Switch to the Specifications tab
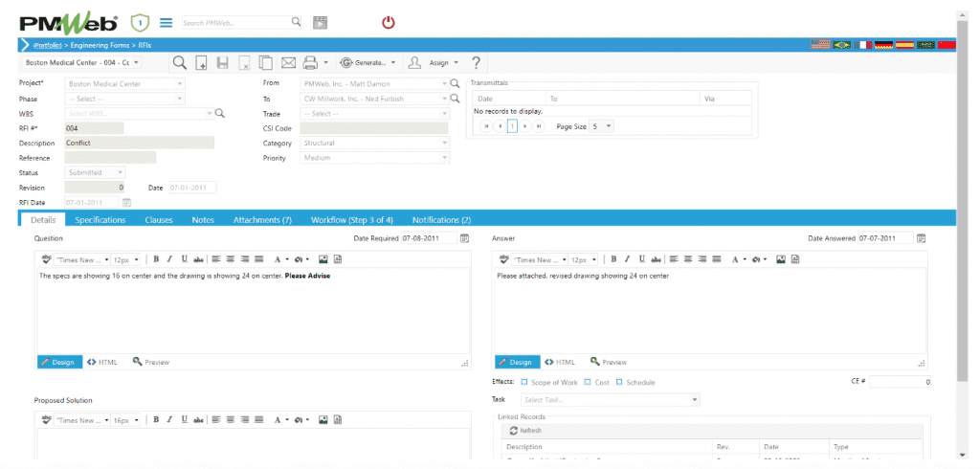980x469 pixels. coord(100,220)
